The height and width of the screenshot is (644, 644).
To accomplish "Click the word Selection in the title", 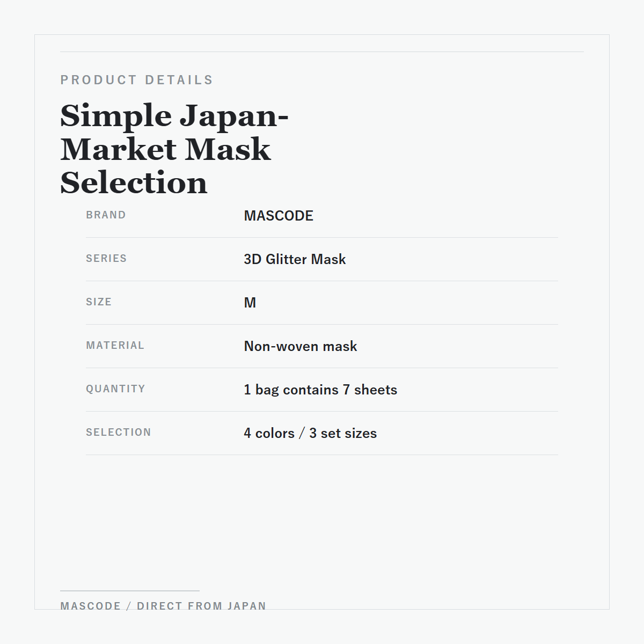I will coord(134,182).
